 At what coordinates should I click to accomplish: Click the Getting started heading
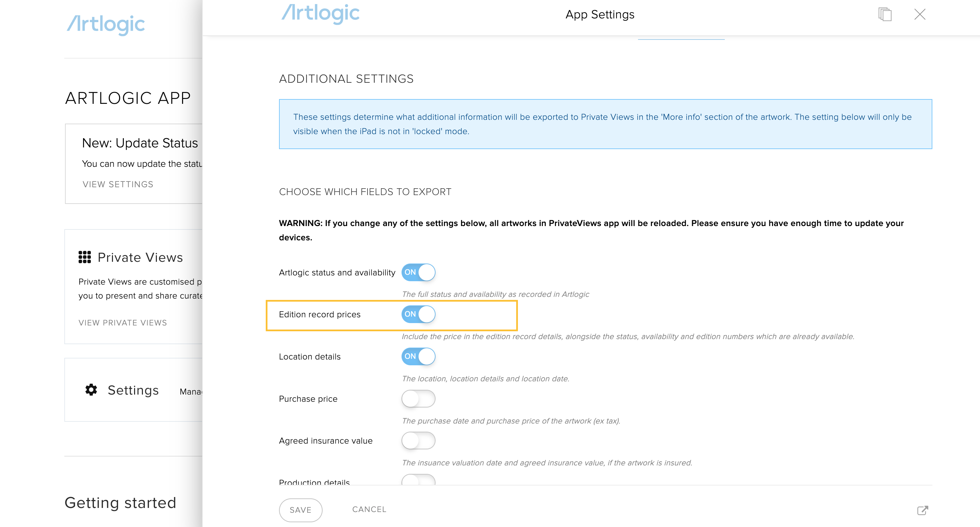(x=120, y=502)
